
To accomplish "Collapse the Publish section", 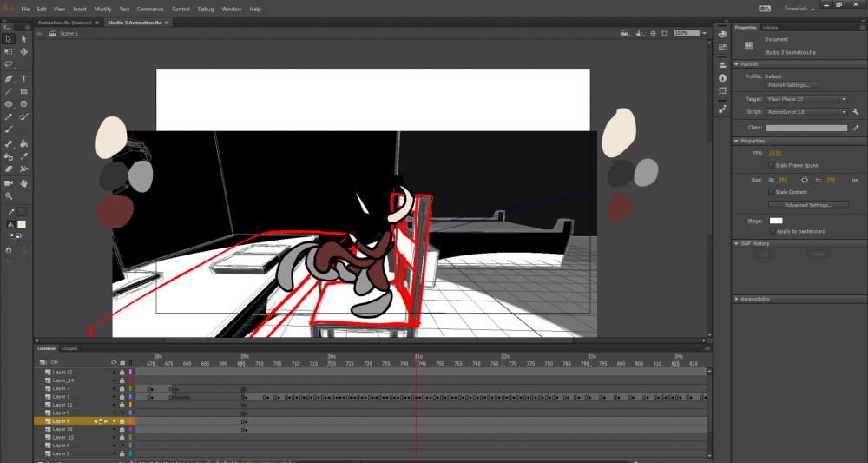I will (x=736, y=64).
